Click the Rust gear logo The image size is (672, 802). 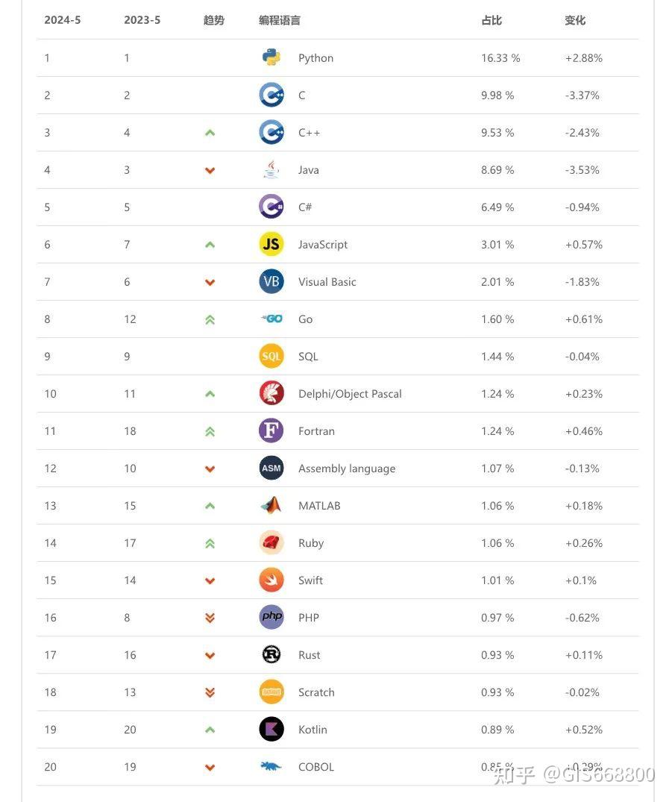(x=271, y=654)
